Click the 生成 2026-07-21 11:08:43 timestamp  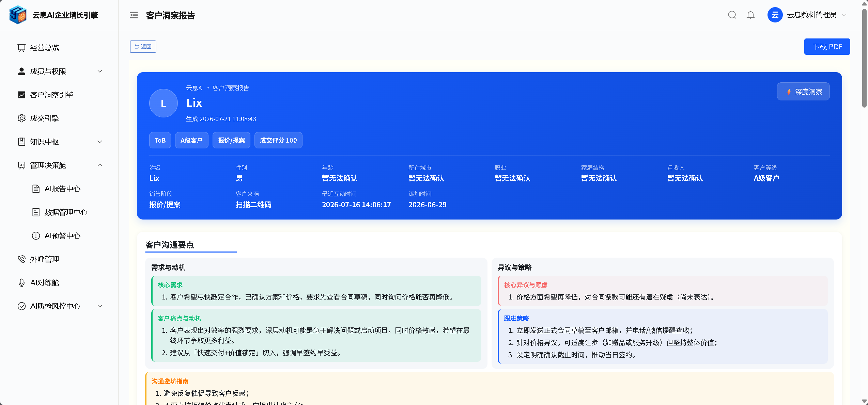[221, 119]
